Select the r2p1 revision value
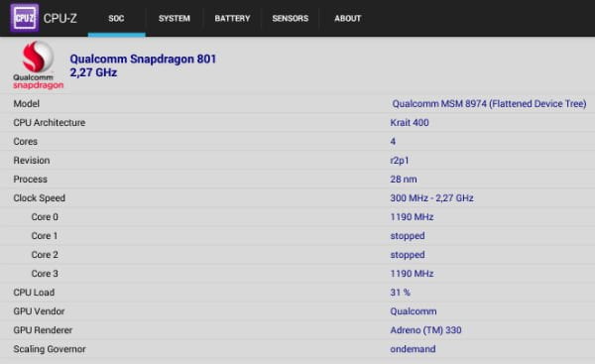 400,161
